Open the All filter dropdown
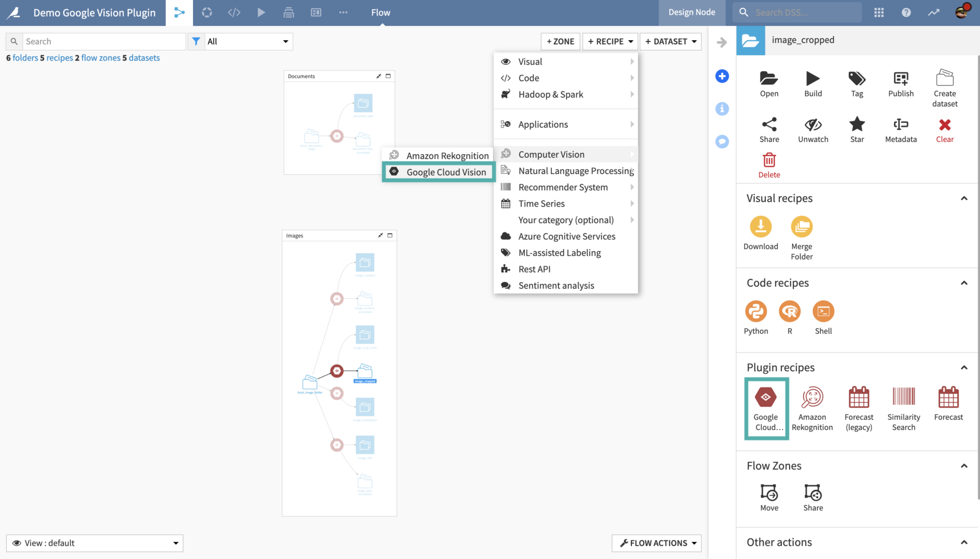Viewport: 980px width, 559px height. tap(248, 41)
